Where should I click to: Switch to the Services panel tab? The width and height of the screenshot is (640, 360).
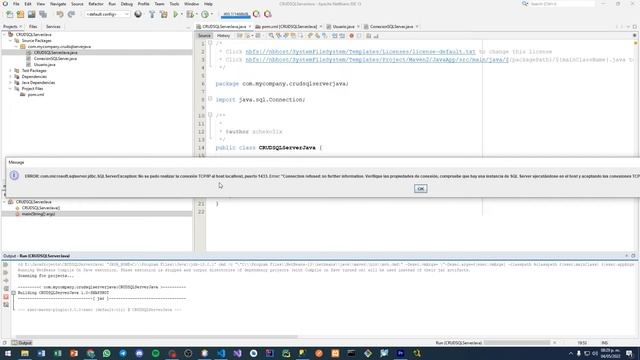click(53, 27)
